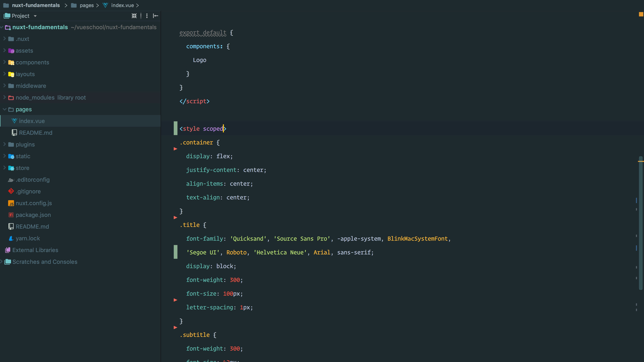Click the 'scoped' attribute in style tag
The width and height of the screenshot is (644, 362).
(213, 129)
